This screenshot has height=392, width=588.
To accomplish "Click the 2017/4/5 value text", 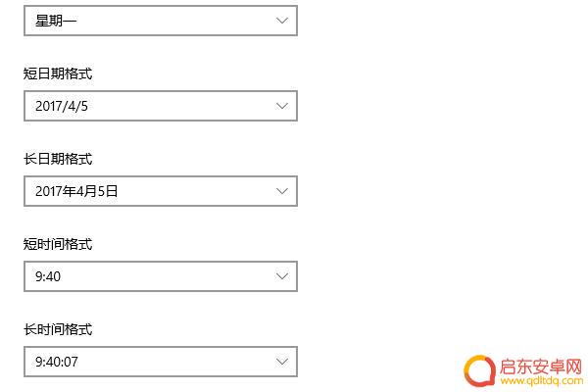I will click(x=62, y=106).
